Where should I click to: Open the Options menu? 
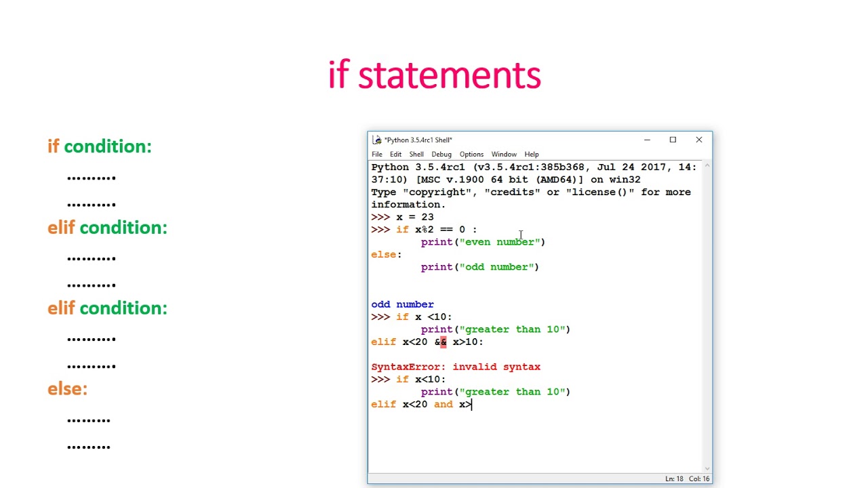pos(471,155)
